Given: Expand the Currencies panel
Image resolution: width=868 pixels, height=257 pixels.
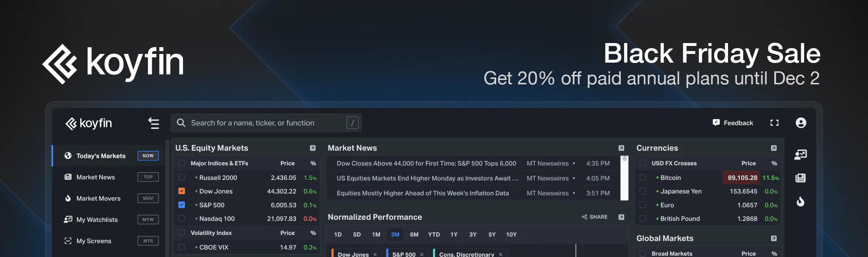Looking at the screenshot, I should click(x=774, y=148).
